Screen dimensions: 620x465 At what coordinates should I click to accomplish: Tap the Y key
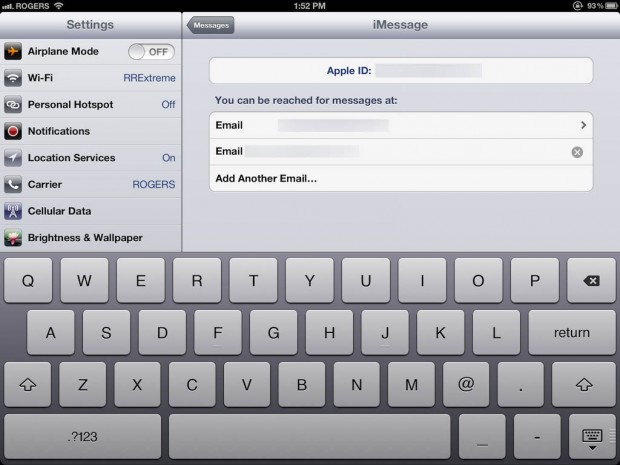[x=310, y=281]
